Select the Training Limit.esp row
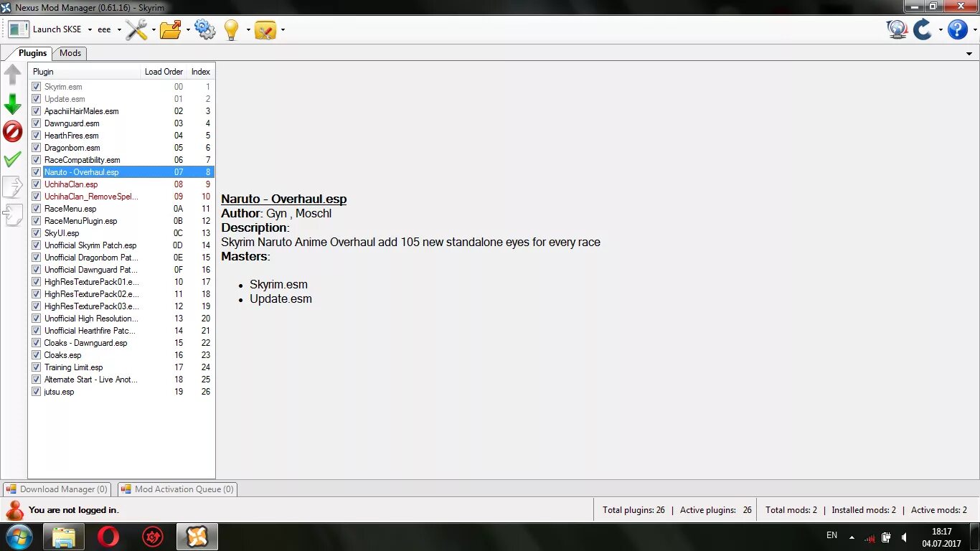Screen dimensions: 980x551 click(122, 367)
